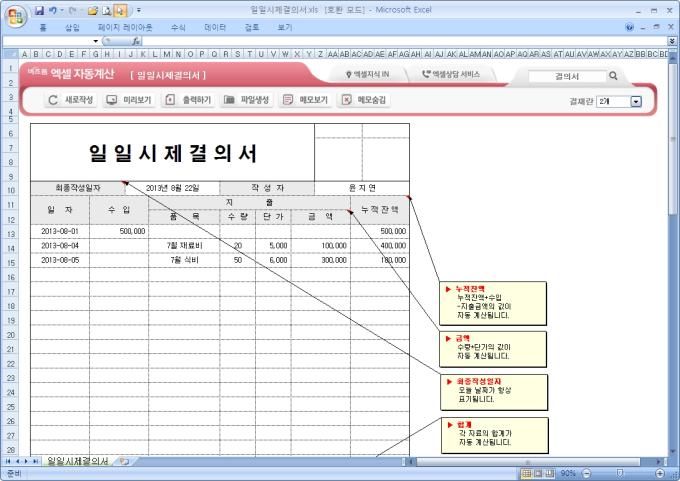
Task: Click the fx Insert Function icon
Action: coord(136,41)
